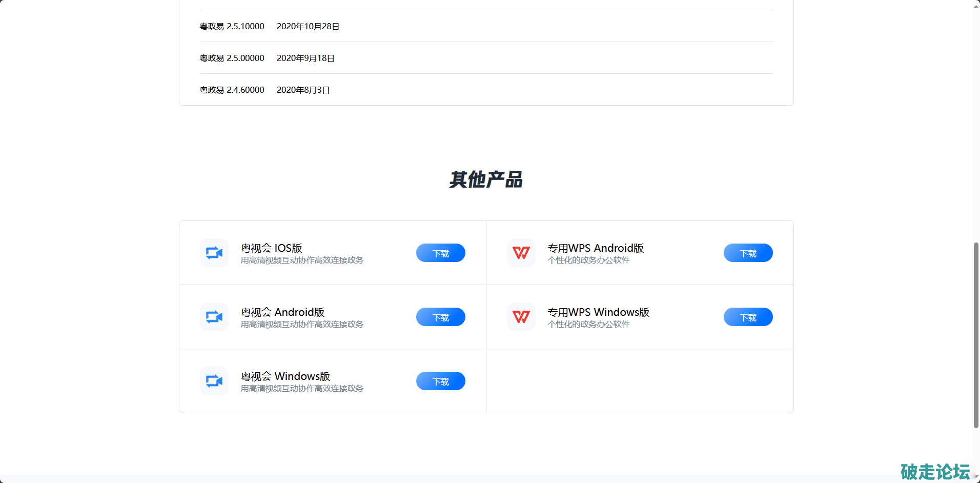
Task: Download 专用WPS Windows版
Action: [748, 317]
